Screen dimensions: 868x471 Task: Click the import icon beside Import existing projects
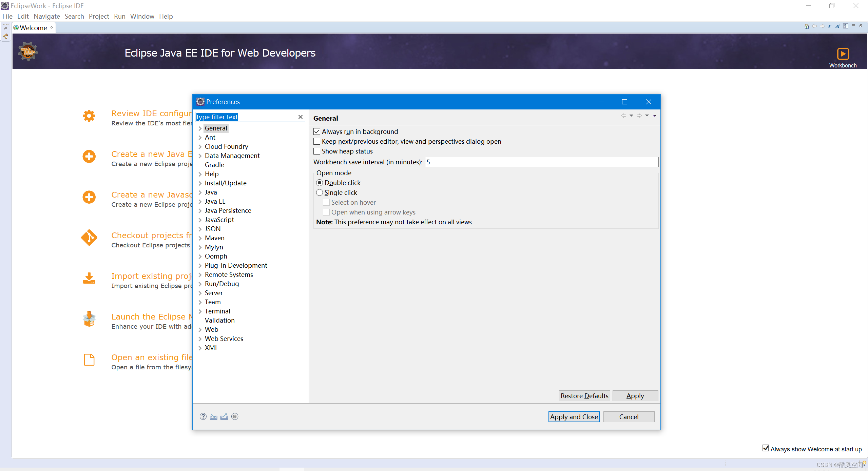(x=89, y=278)
